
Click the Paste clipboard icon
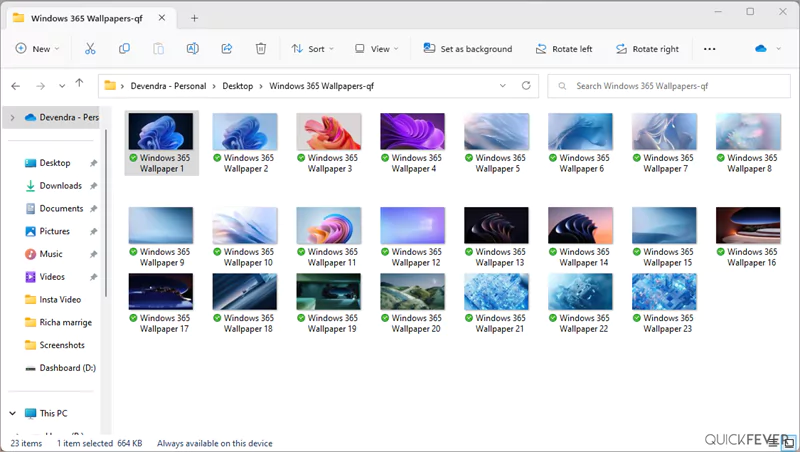(159, 49)
